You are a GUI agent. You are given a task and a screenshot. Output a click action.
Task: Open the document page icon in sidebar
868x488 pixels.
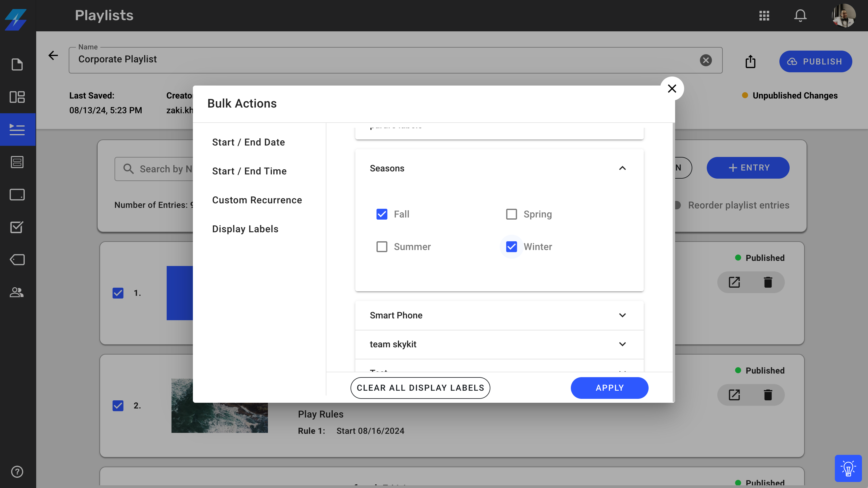(x=17, y=64)
